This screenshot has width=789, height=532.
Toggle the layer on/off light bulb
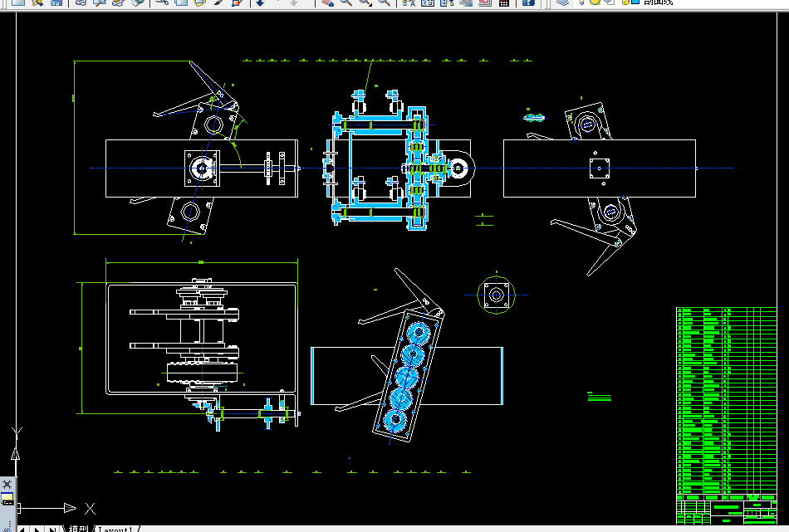582,2
